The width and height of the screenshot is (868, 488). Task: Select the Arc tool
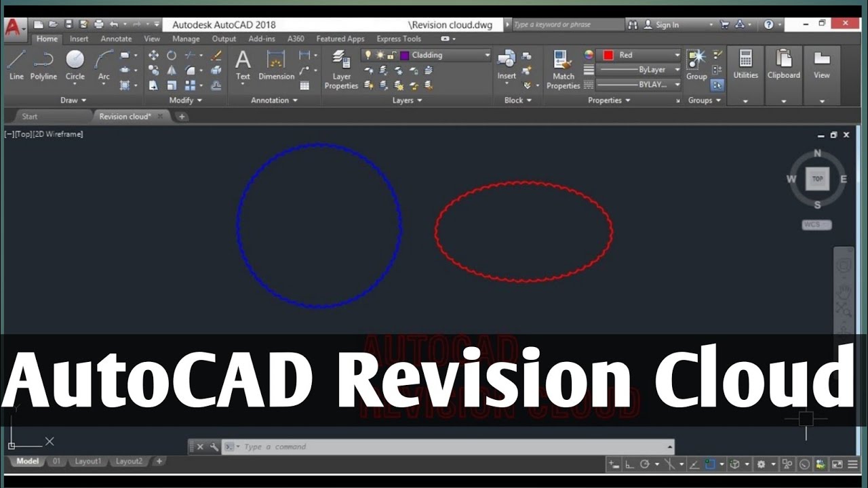coord(104,65)
